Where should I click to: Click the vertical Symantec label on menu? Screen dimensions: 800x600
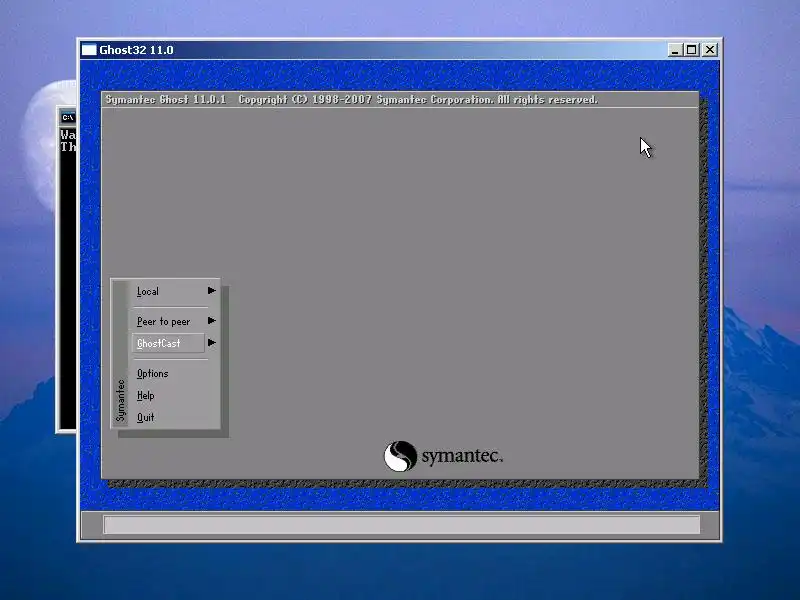point(120,401)
